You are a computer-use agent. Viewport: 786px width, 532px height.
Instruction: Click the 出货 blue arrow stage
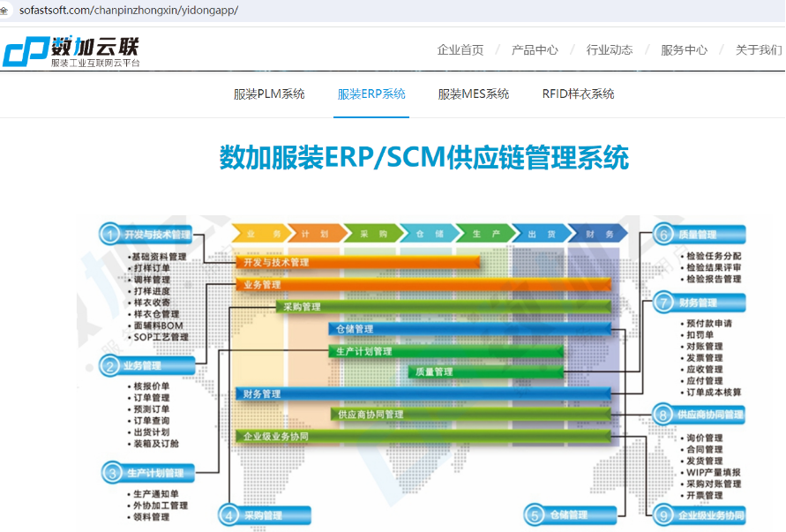pyautogui.click(x=542, y=234)
